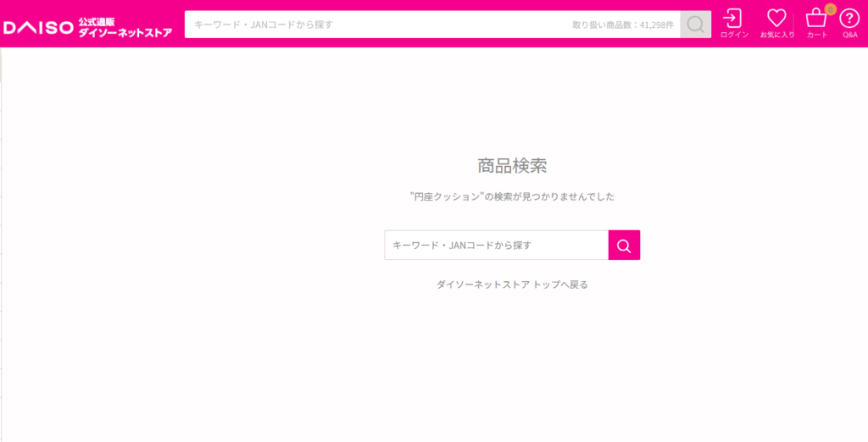The width and height of the screenshot is (868, 442).
Task: Open the Q&A help icon
Action: click(x=849, y=24)
